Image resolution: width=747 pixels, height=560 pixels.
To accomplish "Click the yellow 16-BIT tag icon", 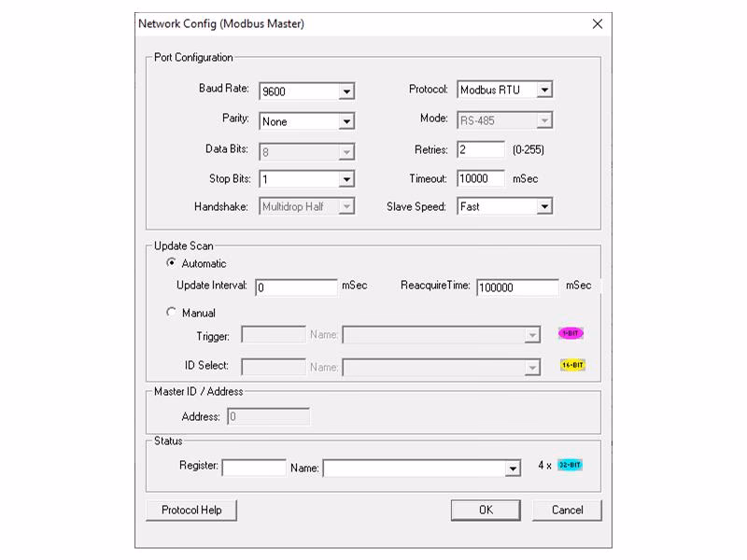I will 572,365.
